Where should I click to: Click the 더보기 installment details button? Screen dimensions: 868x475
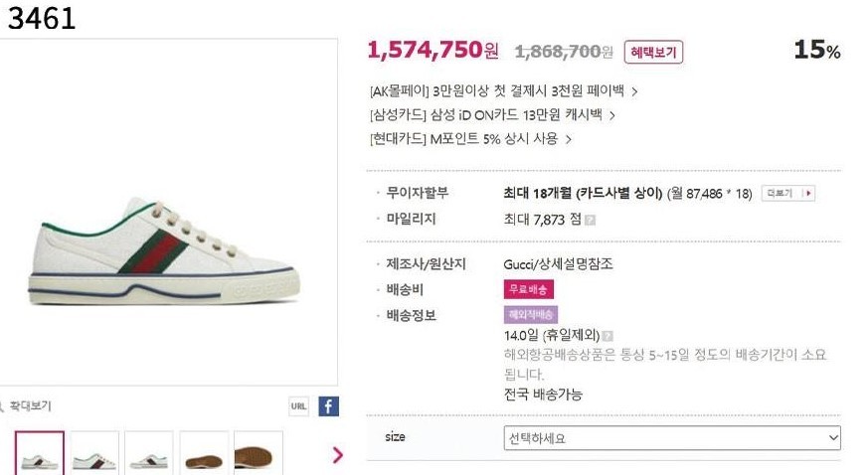click(x=788, y=193)
